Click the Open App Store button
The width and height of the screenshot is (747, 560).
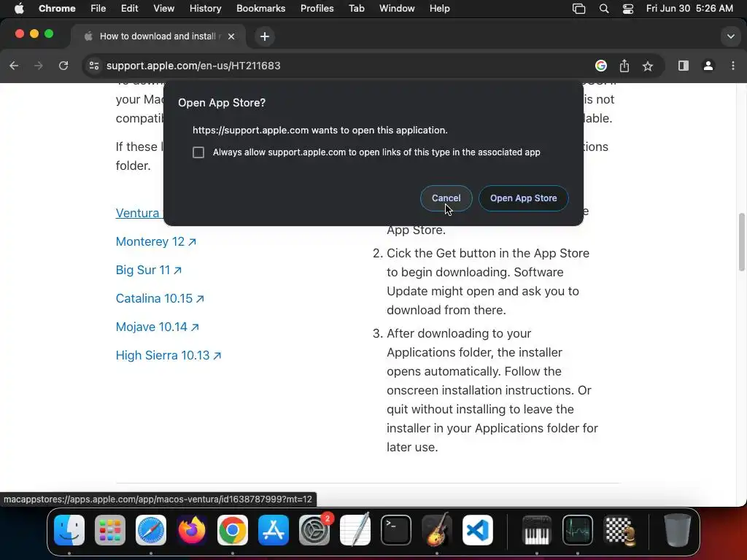click(523, 198)
